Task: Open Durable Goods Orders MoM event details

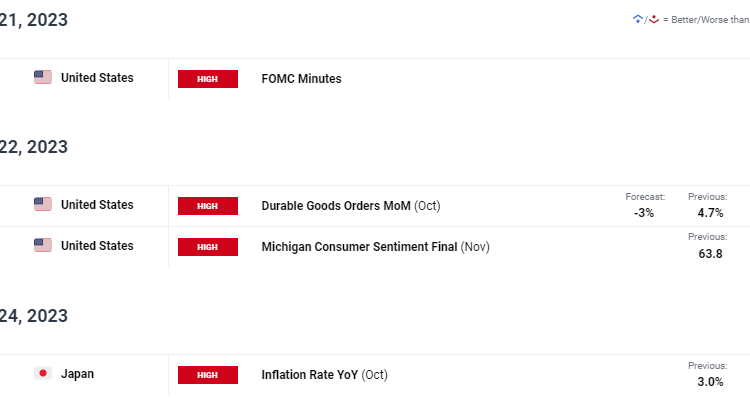Action: 336,206
